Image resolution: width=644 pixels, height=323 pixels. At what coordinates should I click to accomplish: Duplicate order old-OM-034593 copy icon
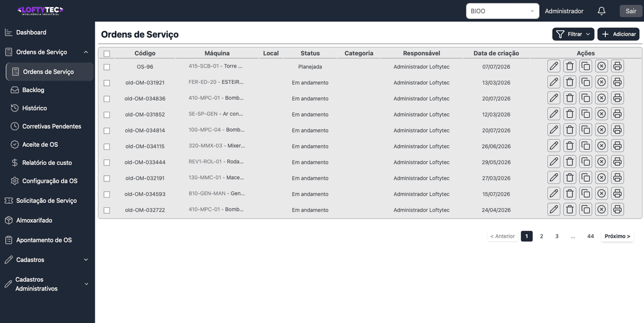click(586, 193)
